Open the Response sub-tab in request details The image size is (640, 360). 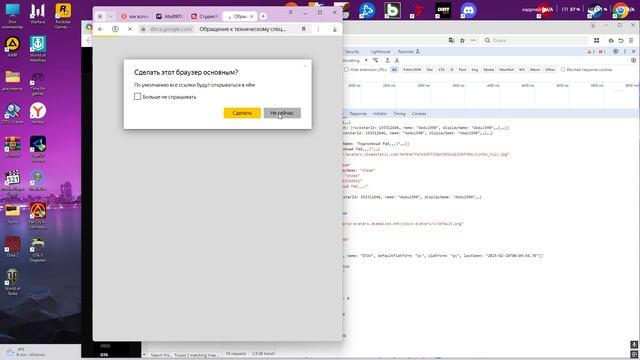coord(358,114)
